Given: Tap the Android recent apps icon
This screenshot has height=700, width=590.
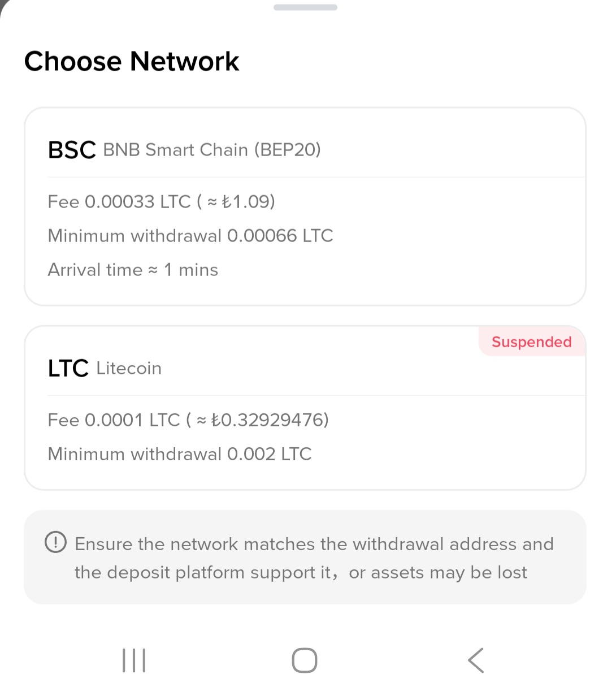Looking at the screenshot, I should [x=134, y=660].
